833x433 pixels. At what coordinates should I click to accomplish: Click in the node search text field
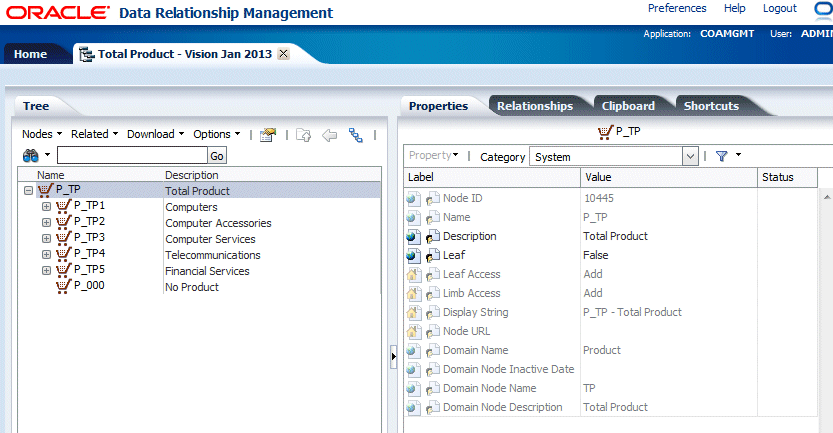pyautogui.click(x=132, y=155)
